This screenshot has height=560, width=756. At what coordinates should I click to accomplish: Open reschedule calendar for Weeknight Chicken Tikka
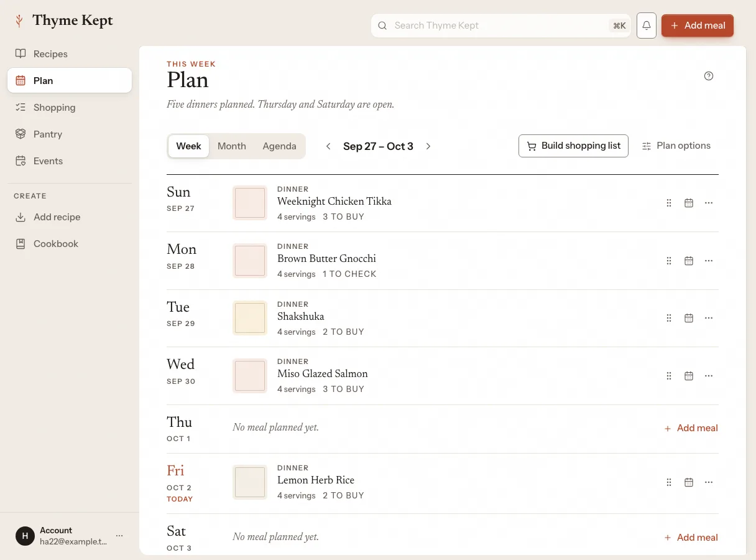(x=689, y=203)
